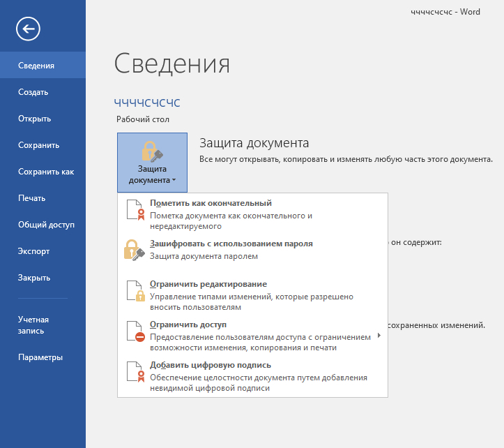The width and height of the screenshot is (504, 448).
Task: Open Параметры from the sidebar
Action: [x=40, y=357]
